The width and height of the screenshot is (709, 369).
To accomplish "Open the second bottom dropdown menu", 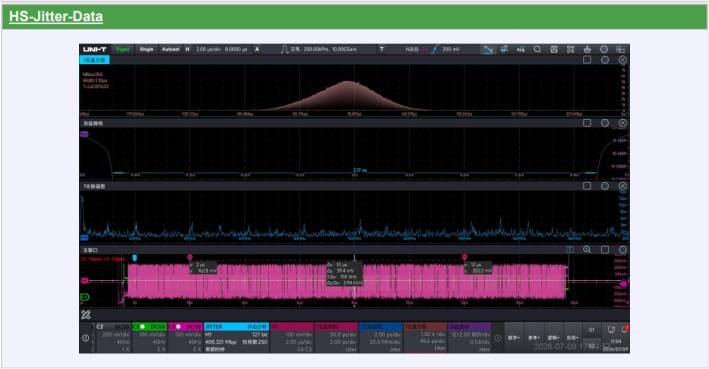I will point(534,338).
